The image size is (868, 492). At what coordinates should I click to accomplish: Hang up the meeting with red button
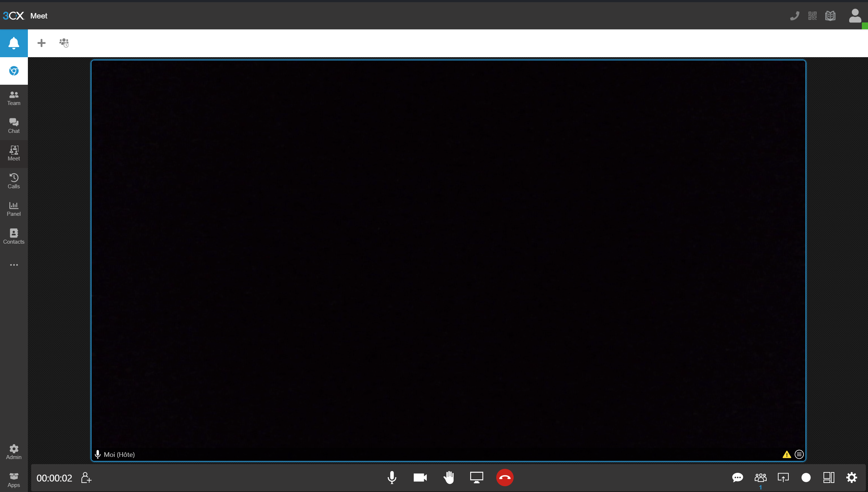[x=505, y=478]
